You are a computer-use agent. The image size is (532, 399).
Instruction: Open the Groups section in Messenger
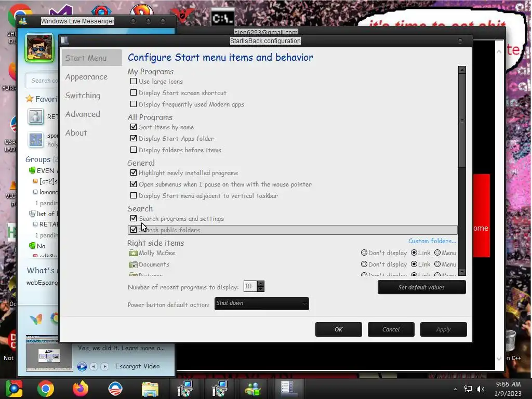38,159
